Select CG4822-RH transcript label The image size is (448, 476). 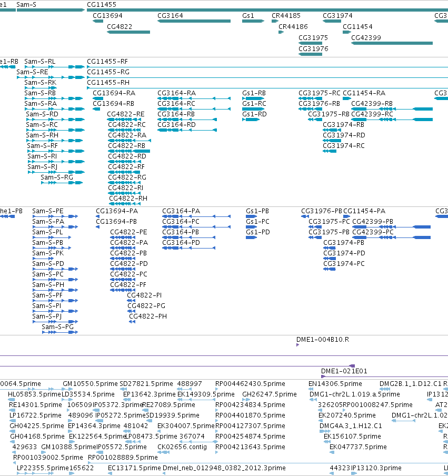coord(128,198)
